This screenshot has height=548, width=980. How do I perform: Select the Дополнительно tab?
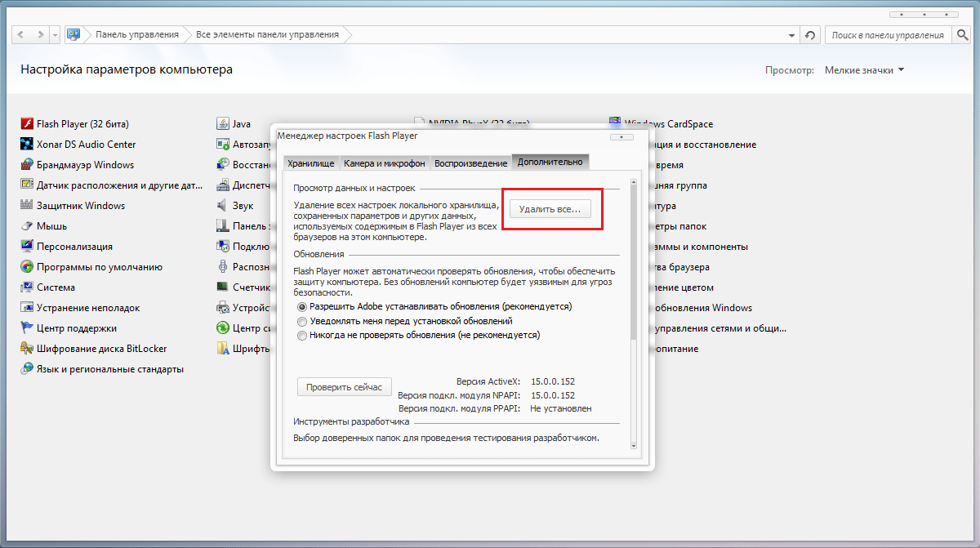(x=550, y=162)
